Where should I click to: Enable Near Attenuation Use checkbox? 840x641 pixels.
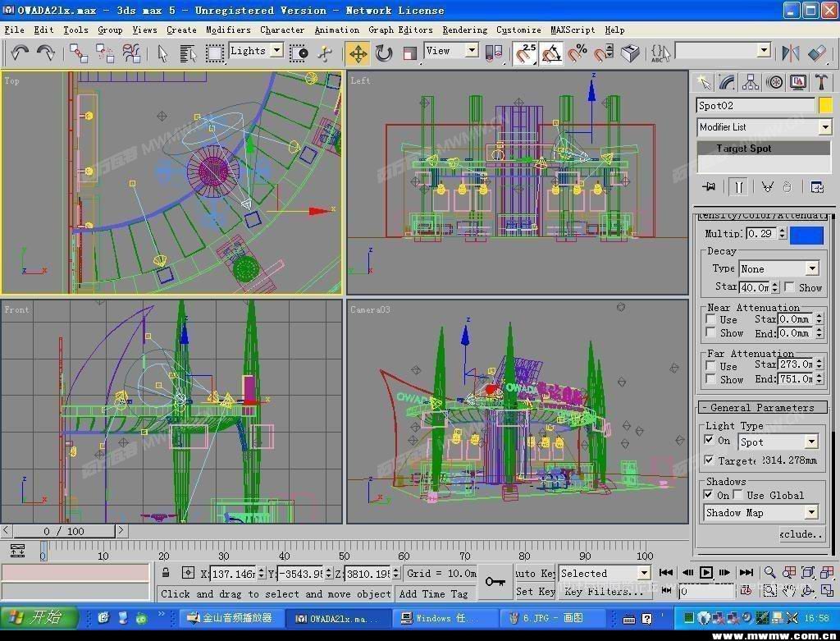710,319
